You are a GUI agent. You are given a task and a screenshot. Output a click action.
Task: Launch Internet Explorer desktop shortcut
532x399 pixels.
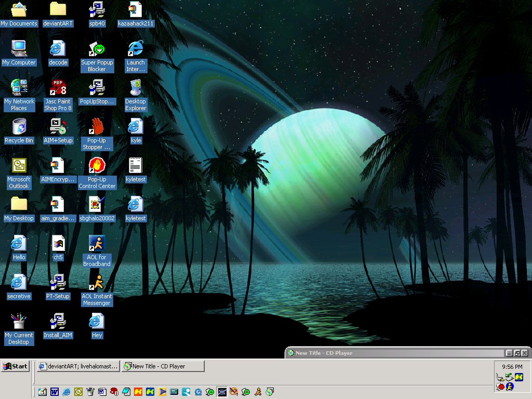136,57
